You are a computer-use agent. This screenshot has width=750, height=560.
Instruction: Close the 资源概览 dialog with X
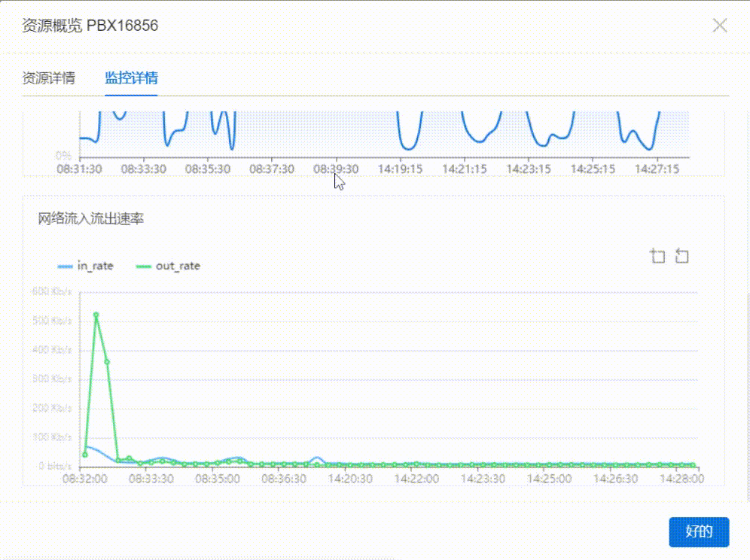tap(720, 26)
